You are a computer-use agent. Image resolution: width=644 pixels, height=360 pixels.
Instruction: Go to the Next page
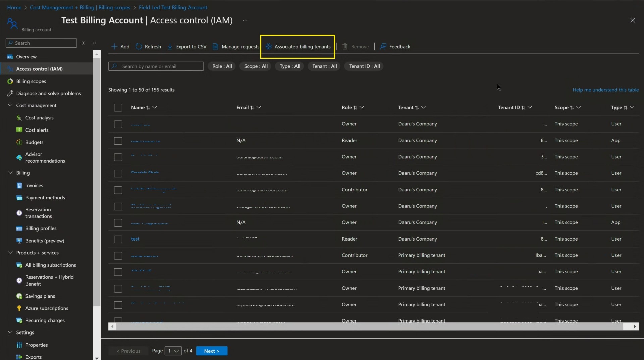[212, 351]
